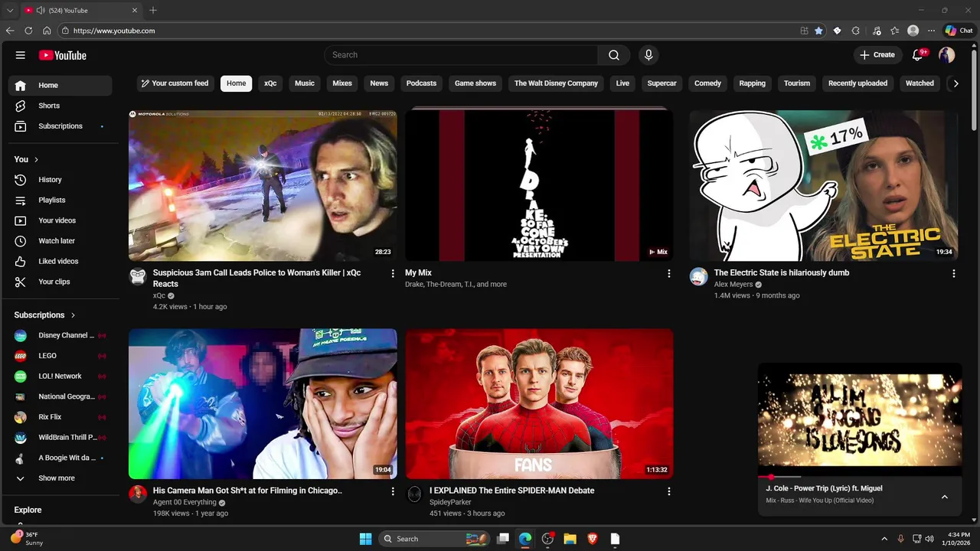Start voice search with microphone icon
Screen dimensions: 980x551
click(648, 55)
